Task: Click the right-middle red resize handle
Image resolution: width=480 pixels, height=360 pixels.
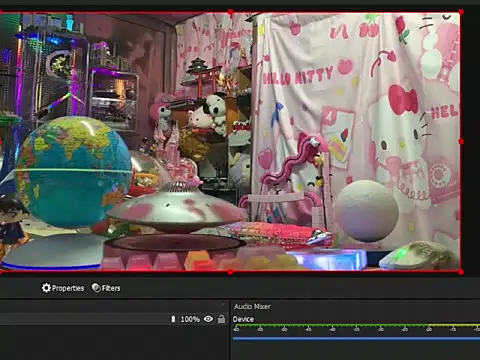Action: click(x=461, y=142)
